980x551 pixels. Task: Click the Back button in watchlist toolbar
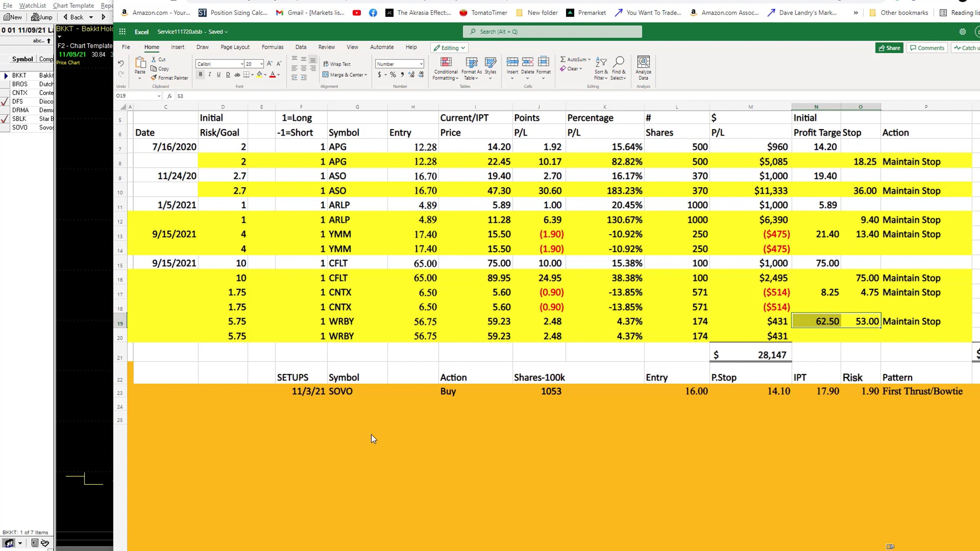pyautogui.click(x=73, y=17)
